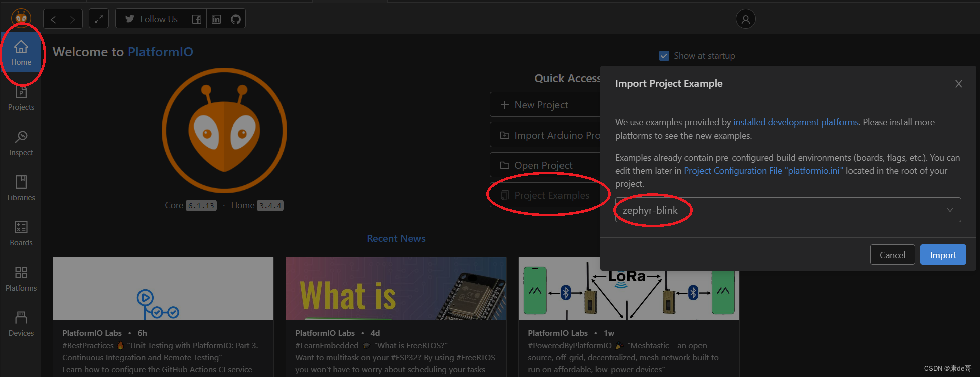Go back with the left arrow button

click(x=53, y=19)
